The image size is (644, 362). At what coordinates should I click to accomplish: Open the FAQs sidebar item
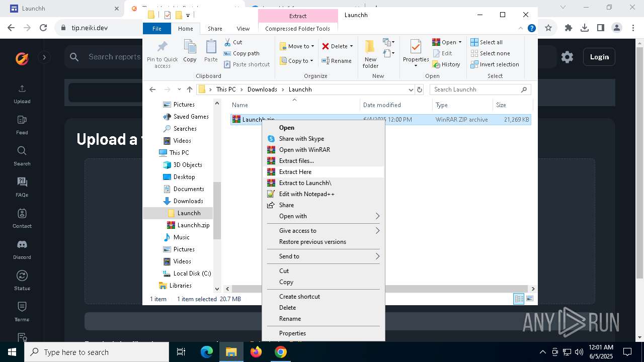click(x=22, y=188)
